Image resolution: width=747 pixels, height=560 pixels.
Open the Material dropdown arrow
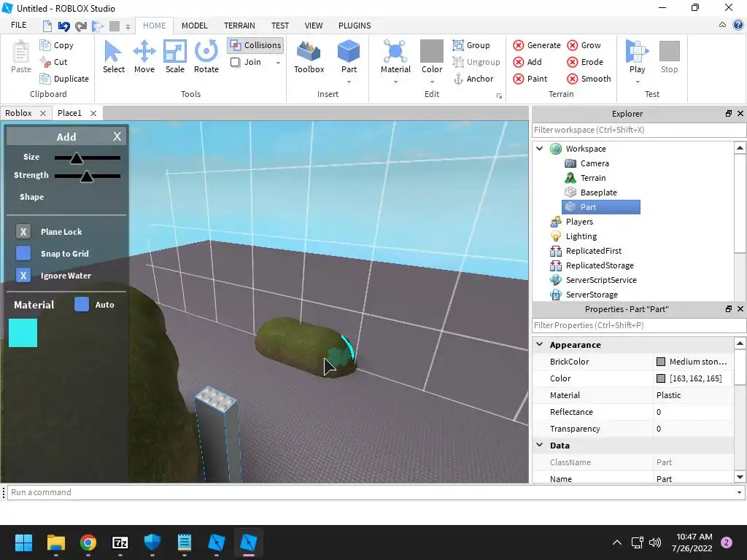(395, 82)
